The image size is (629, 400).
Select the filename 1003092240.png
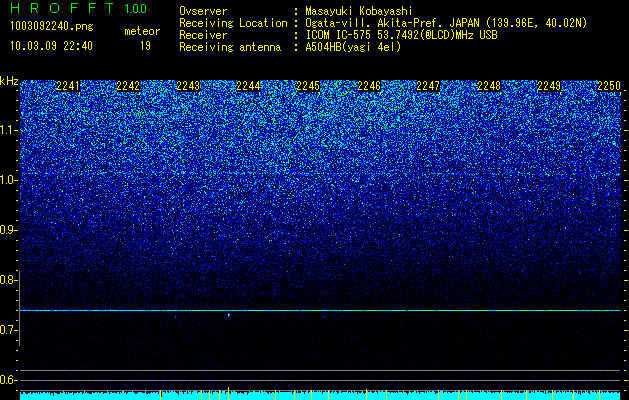52,27
